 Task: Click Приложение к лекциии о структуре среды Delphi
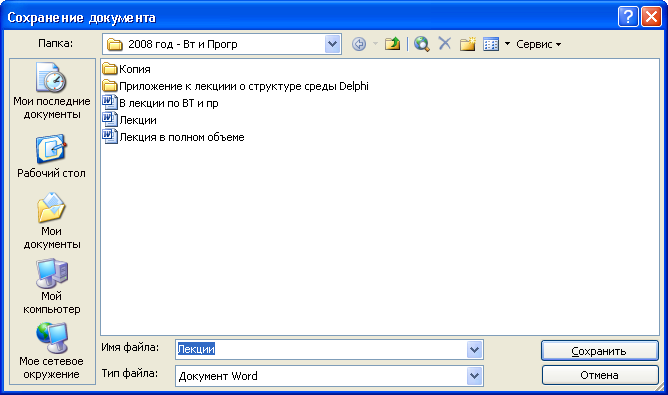244,86
